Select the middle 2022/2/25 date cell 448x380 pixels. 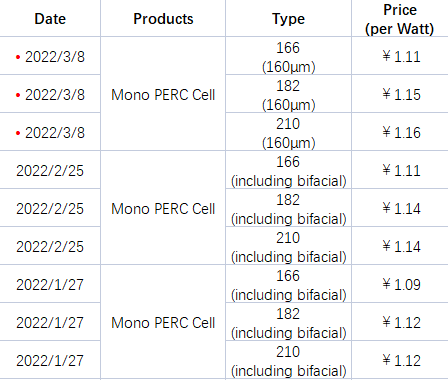(x=50, y=208)
